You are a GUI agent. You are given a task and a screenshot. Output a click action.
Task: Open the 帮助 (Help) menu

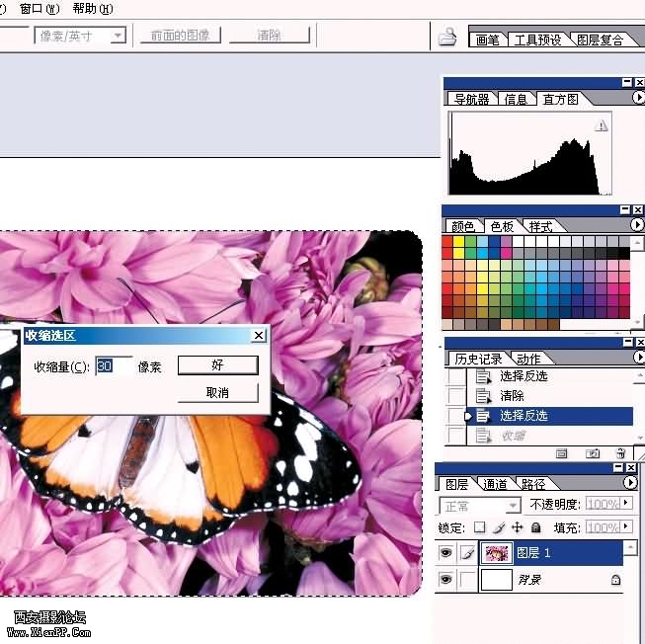(x=92, y=8)
